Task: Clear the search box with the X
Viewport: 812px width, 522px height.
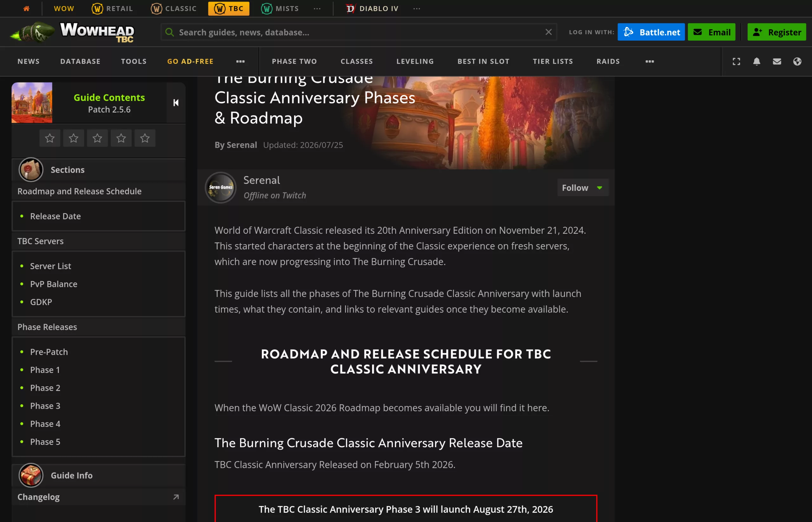Action: coord(548,32)
